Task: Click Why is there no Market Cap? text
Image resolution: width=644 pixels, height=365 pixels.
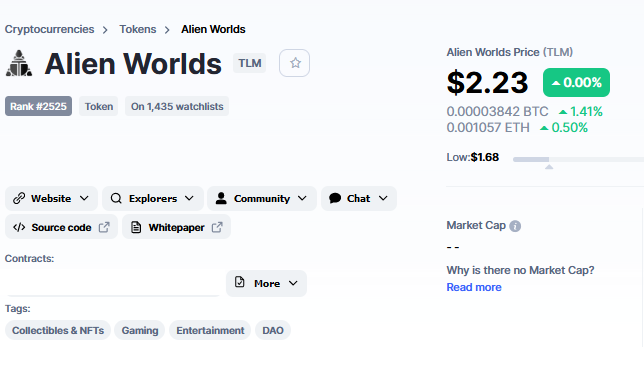Action: point(520,270)
